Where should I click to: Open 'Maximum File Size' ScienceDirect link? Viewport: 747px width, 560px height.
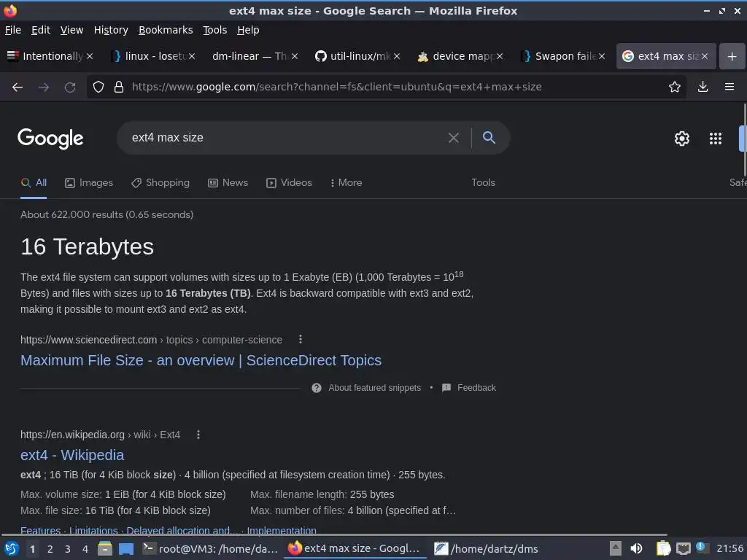[201, 360]
